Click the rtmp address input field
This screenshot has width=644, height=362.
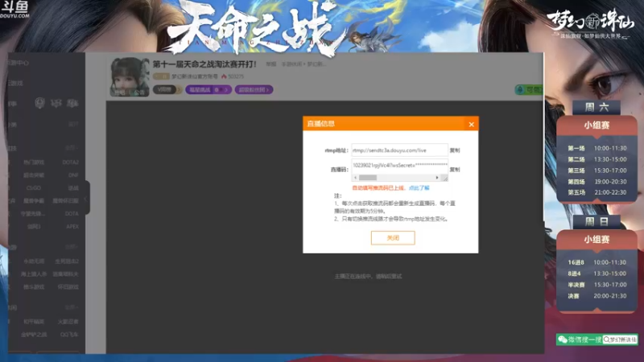[x=399, y=150]
